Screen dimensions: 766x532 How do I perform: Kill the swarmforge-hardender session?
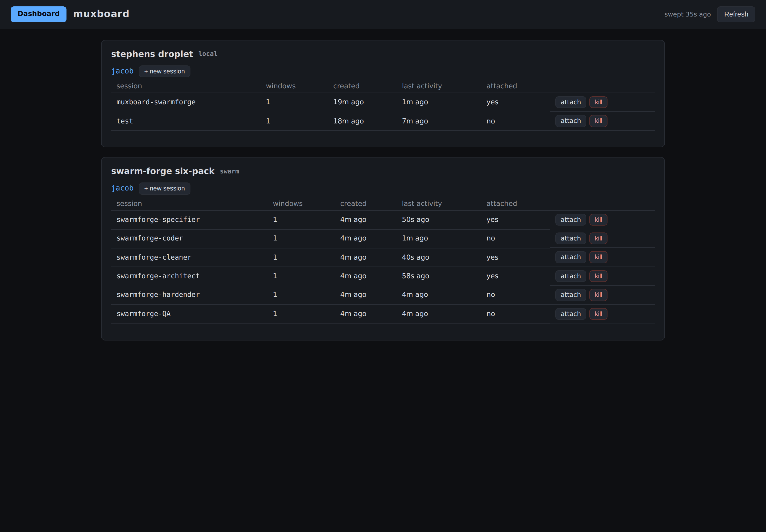click(x=598, y=295)
